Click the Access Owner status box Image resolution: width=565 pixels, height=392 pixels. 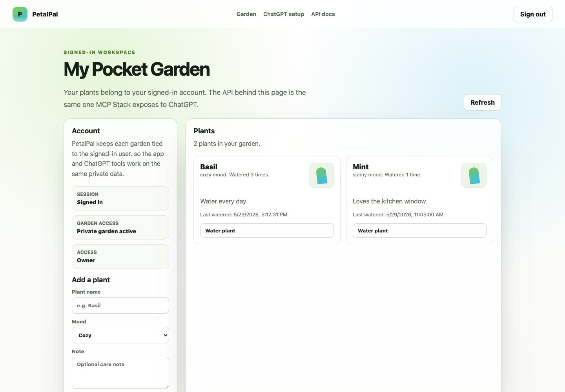click(x=120, y=256)
